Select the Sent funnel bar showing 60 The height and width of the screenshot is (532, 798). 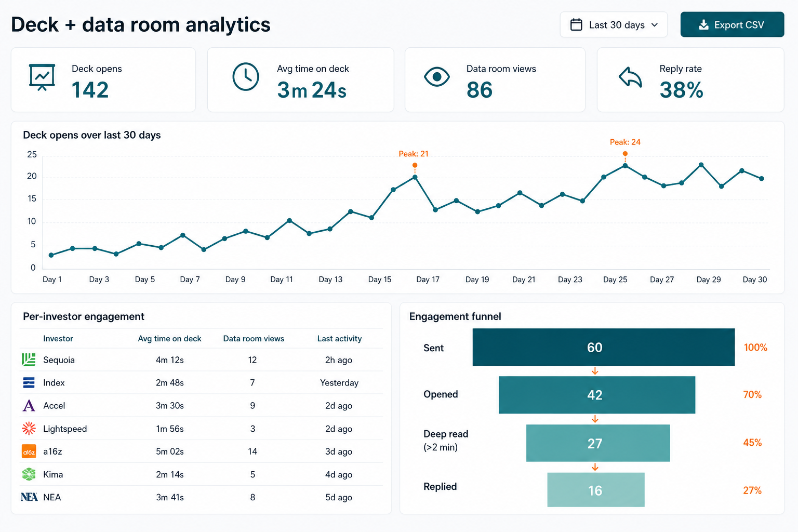tap(604, 347)
